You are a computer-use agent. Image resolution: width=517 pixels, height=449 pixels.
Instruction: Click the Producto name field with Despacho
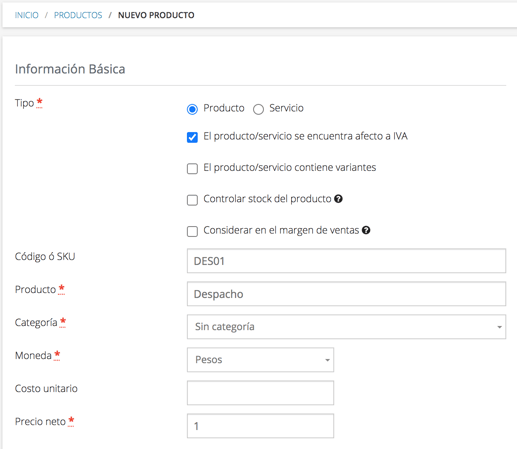click(346, 294)
